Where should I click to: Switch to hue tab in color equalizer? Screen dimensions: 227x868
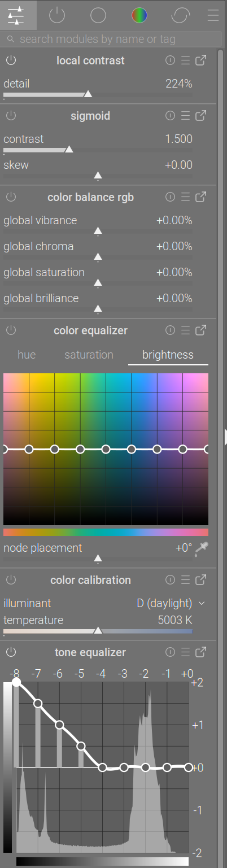27,355
